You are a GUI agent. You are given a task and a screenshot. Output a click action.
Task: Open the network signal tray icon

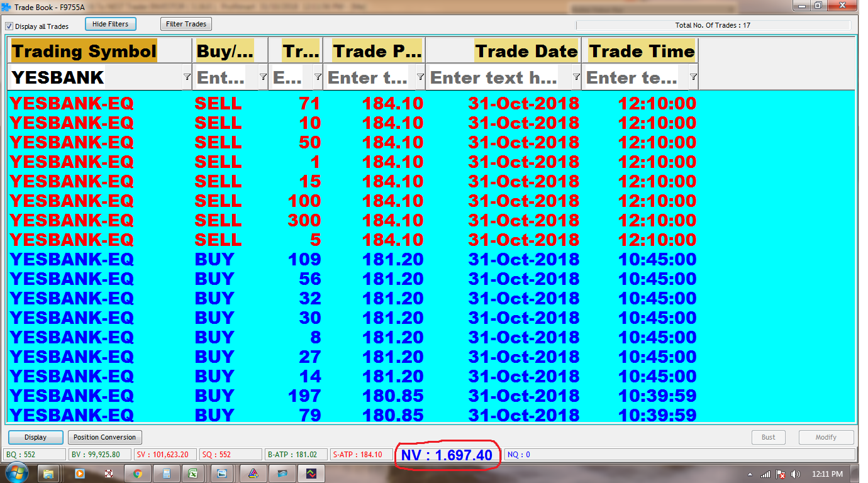tap(765, 474)
